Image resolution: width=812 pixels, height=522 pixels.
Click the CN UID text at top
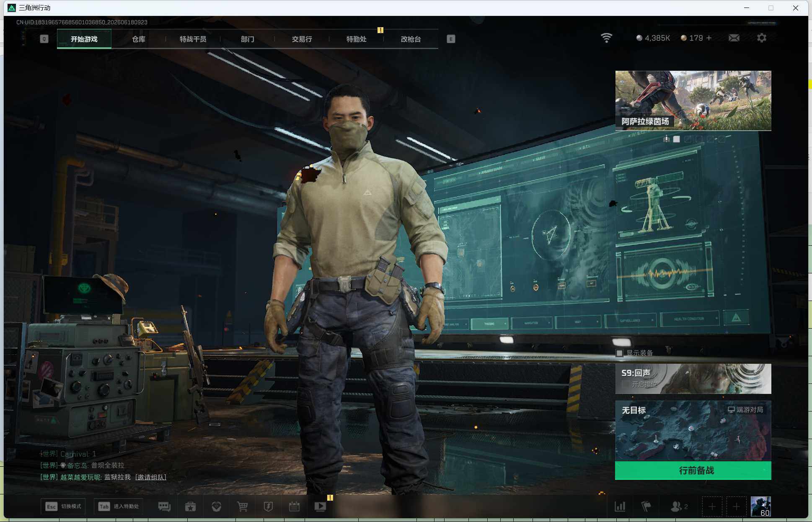82,22
